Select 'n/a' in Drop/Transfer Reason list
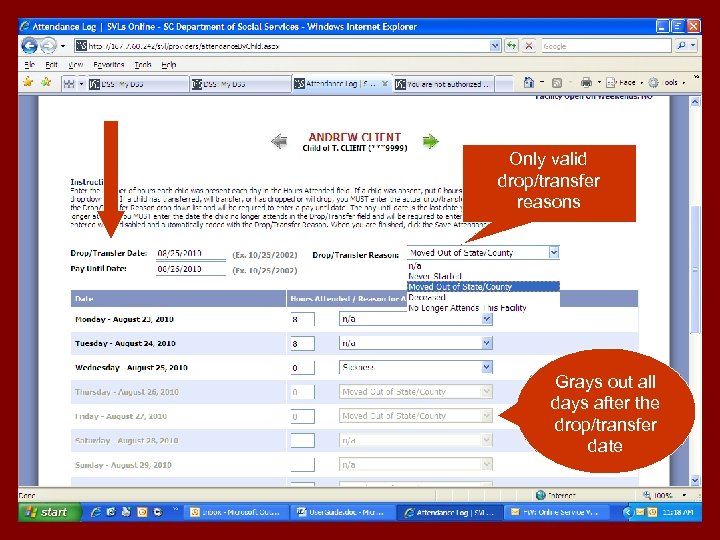720x540 pixels. click(415, 266)
